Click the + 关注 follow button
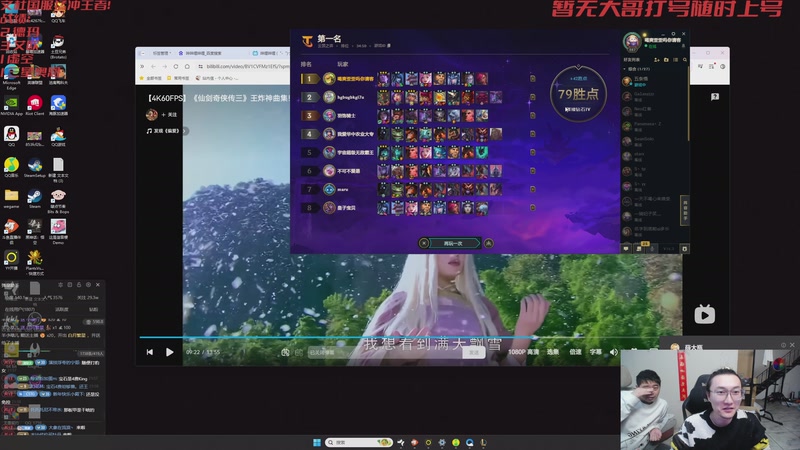 tap(169, 115)
